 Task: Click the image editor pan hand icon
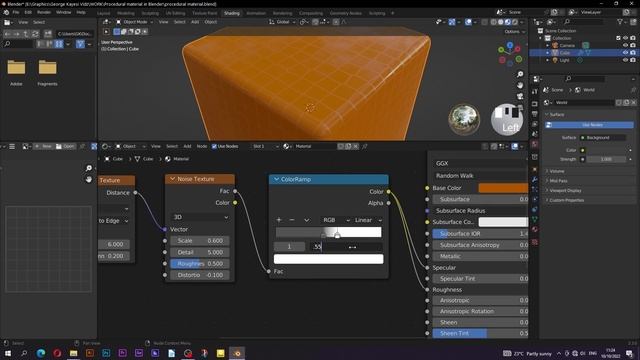[x=89, y=179]
